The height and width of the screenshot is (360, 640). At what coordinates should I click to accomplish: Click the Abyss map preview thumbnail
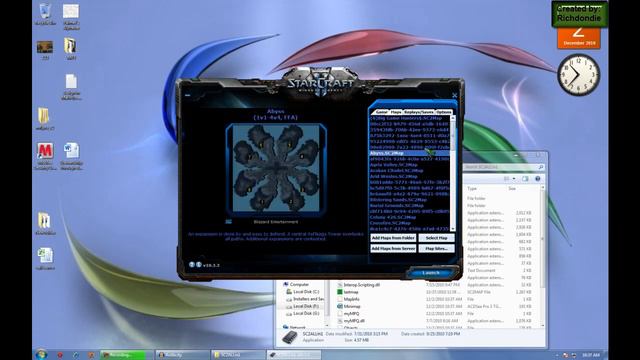(x=276, y=169)
